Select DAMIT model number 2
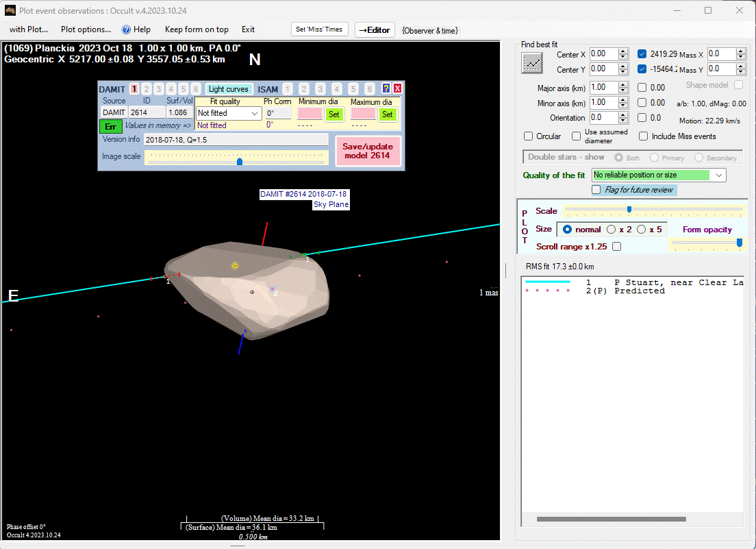The height and width of the screenshot is (549, 756). (x=147, y=89)
